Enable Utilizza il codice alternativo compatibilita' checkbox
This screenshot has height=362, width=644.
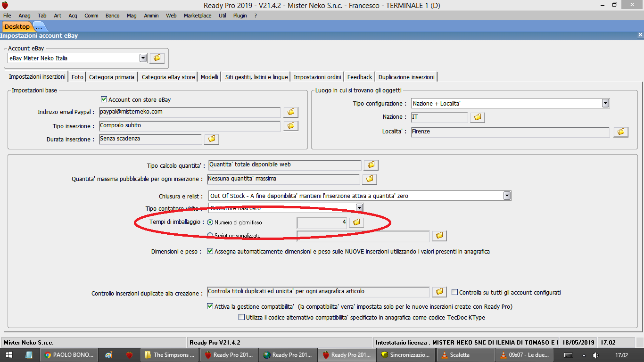pos(242,318)
